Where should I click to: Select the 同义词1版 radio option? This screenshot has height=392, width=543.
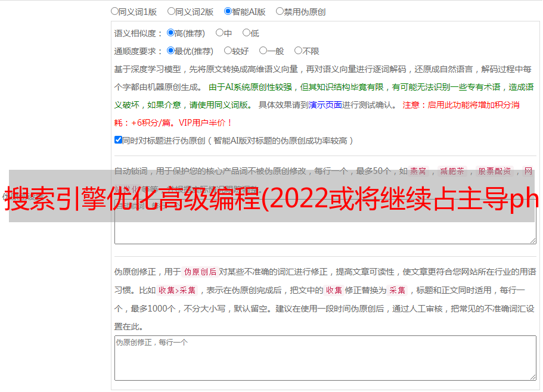pos(114,11)
